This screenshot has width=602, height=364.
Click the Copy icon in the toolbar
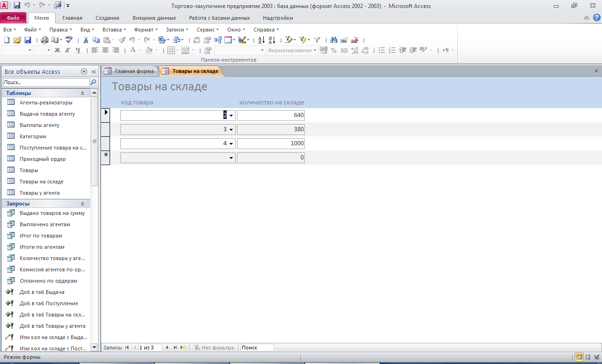pyautogui.click(x=96, y=40)
